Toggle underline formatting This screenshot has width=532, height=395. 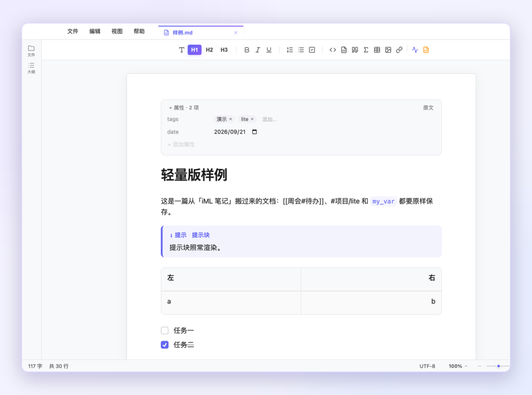coord(269,50)
